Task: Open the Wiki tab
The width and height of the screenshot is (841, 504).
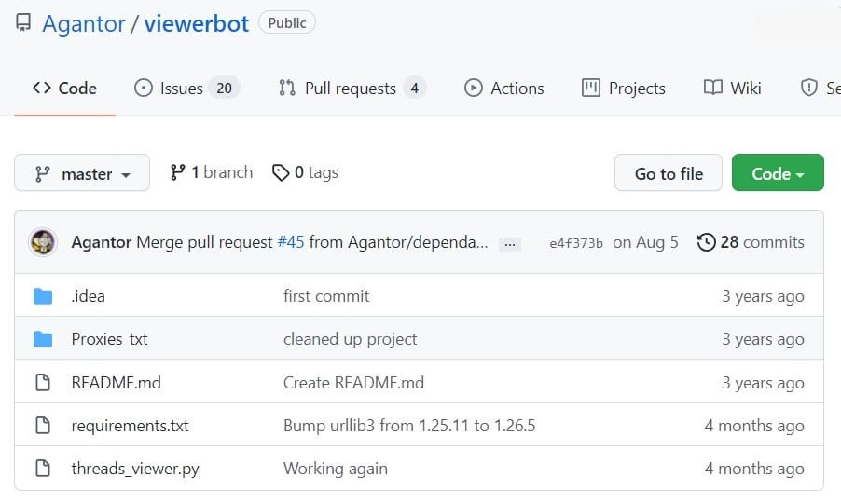Action: [x=732, y=88]
